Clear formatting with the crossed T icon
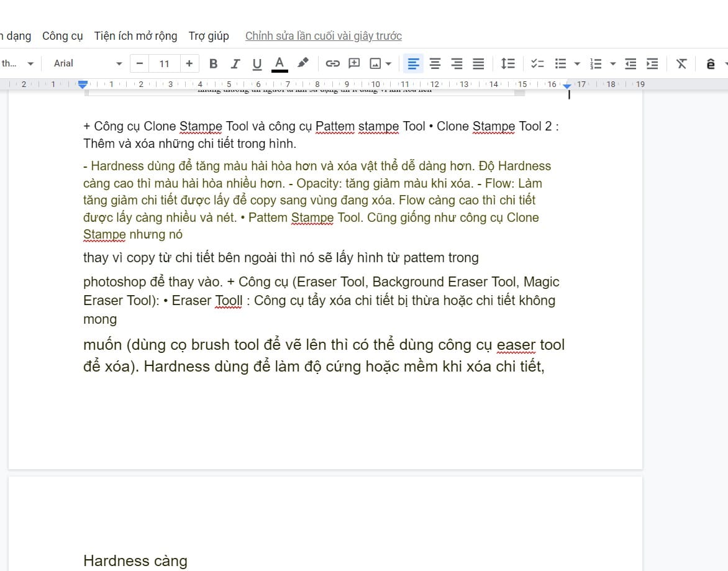The width and height of the screenshot is (728, 571). [x=681, y=63]
